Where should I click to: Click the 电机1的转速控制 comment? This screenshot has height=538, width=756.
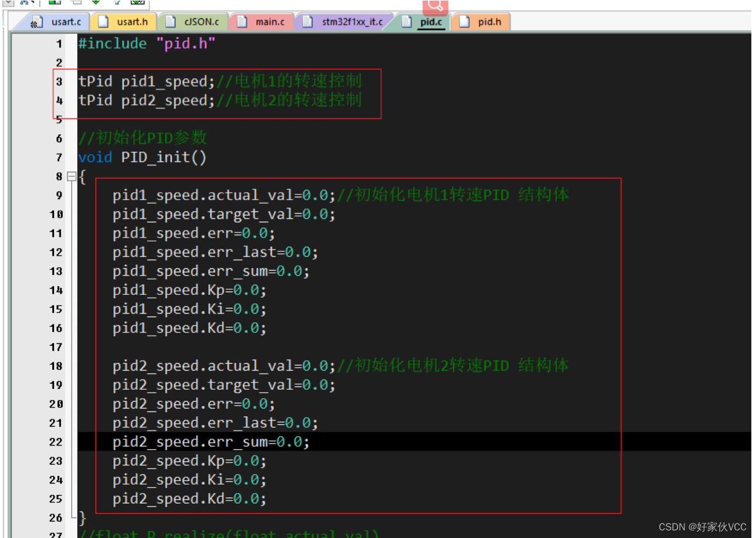pos(290,81)
